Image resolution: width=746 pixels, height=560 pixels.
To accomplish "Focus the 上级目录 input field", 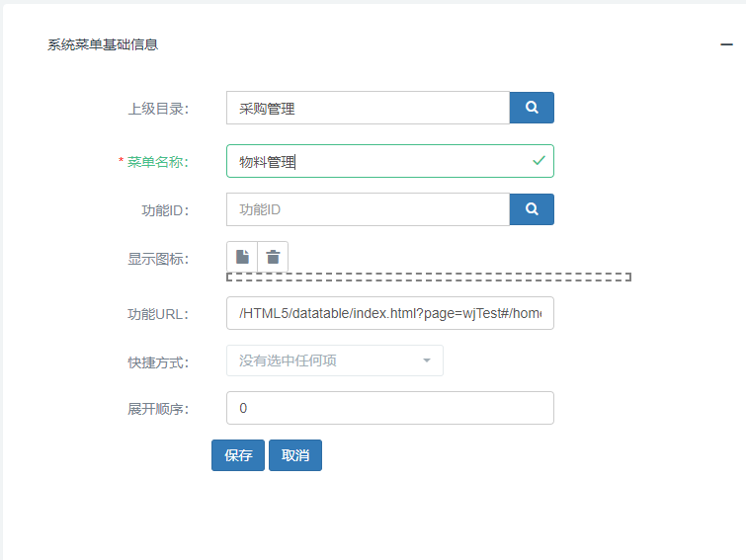I will 368,108.
